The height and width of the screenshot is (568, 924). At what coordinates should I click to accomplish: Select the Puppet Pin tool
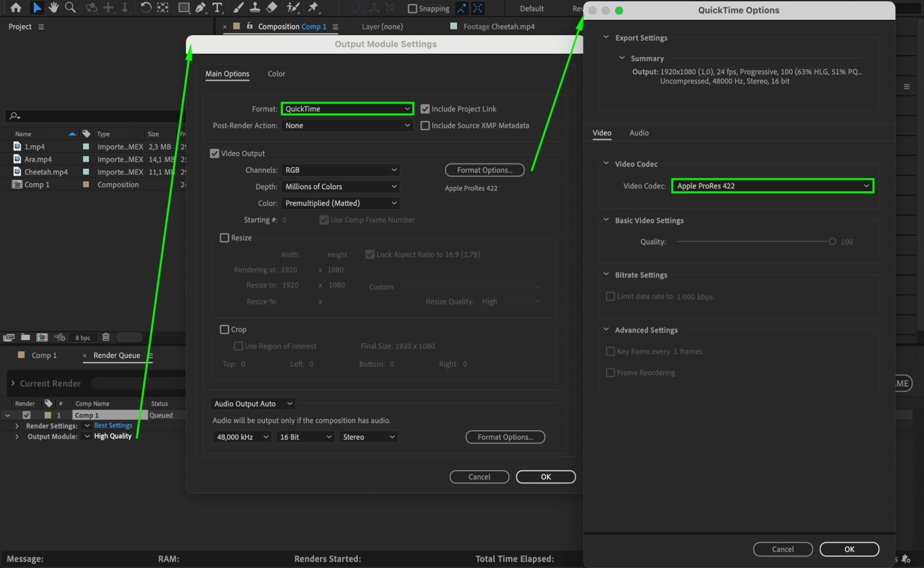(x=313, y=7)
